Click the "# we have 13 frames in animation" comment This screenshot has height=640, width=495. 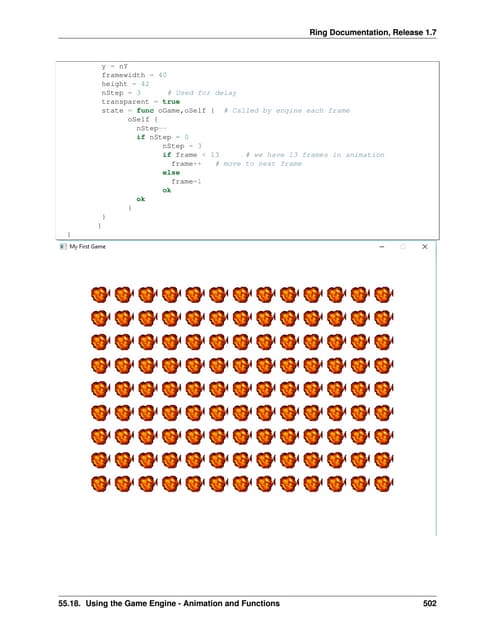(x=315, y=155)
